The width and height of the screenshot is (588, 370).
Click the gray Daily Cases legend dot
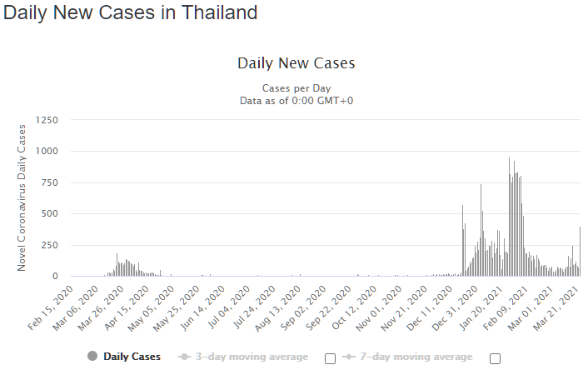92,357
